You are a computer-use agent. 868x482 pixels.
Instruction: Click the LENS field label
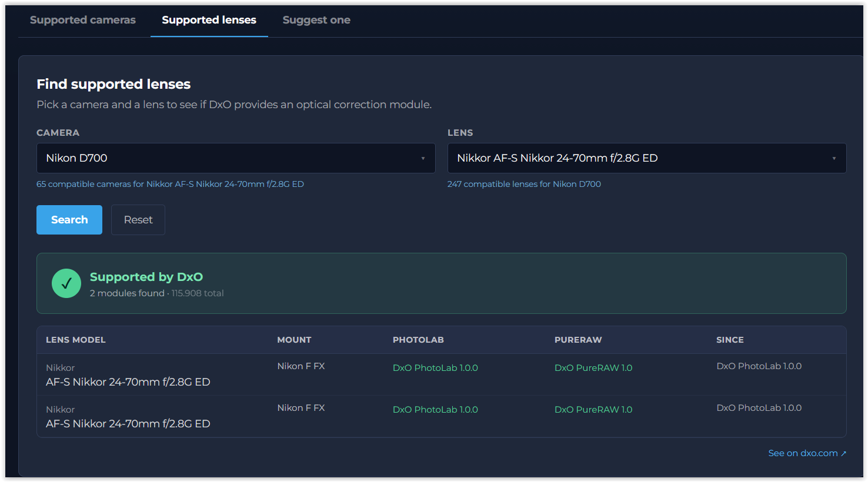tap(460, 133)
